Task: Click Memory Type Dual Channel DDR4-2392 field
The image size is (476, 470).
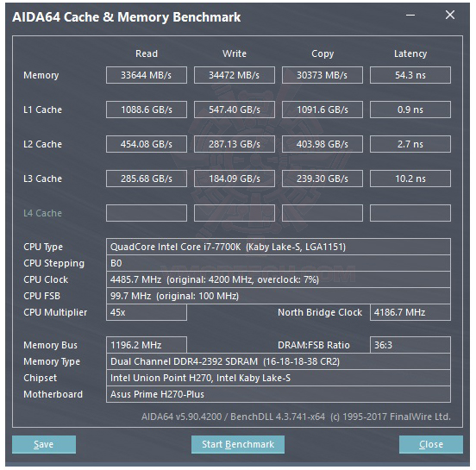Action: (x=279, y=361)
